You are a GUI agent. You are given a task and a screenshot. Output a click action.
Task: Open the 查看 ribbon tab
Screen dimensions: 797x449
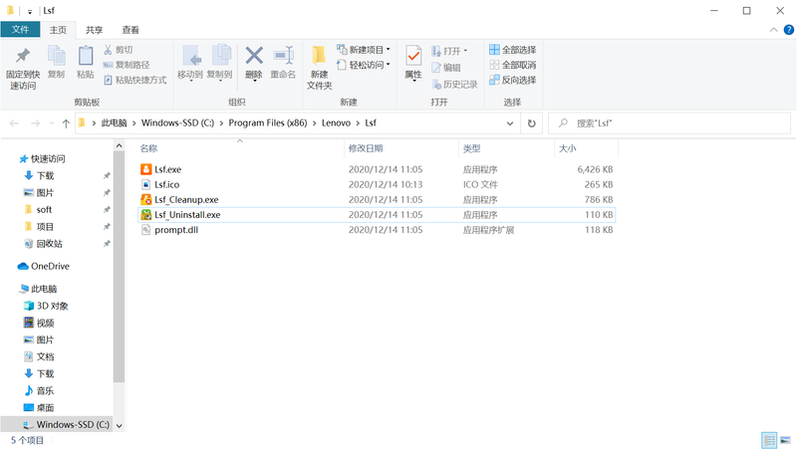[131, 30]
